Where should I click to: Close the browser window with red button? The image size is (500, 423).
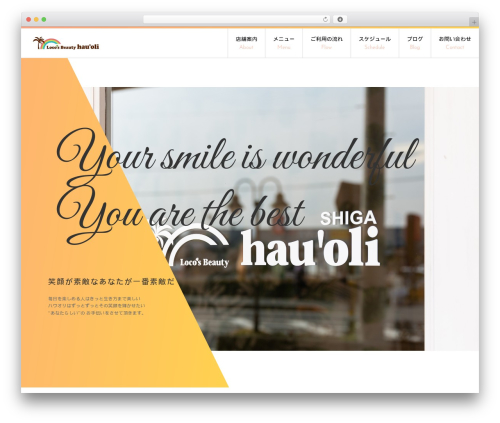[29, 20]
